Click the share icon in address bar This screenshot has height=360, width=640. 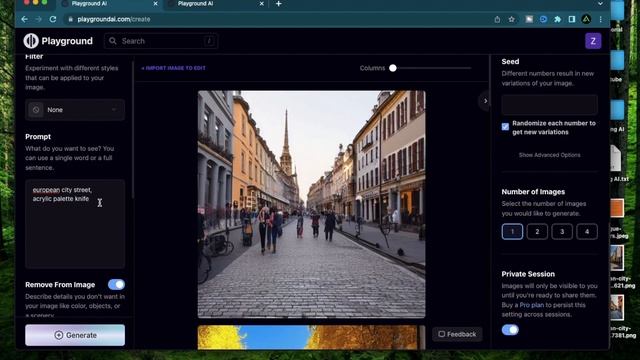click(497, 19)
